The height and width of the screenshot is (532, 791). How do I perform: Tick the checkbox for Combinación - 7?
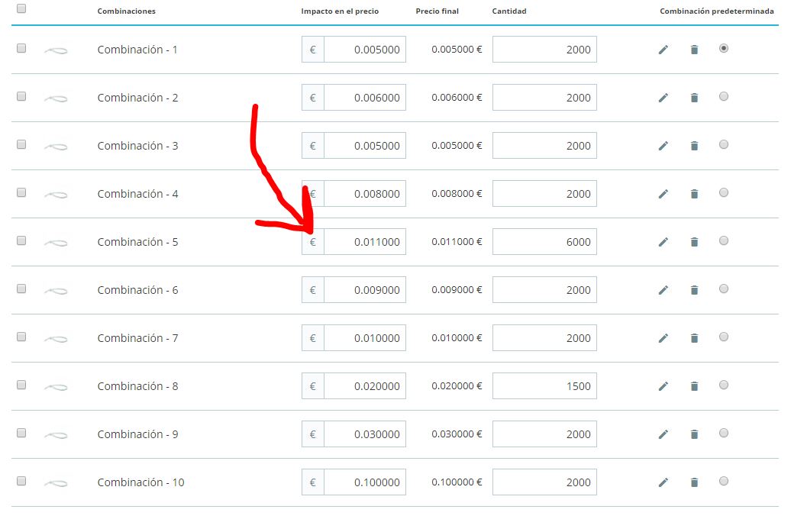[21, 337]
